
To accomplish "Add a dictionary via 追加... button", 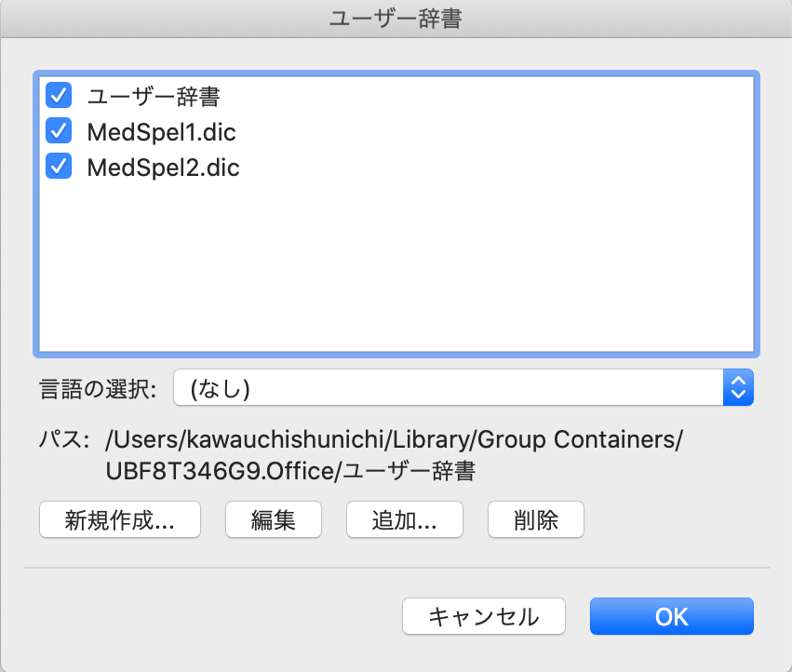I will pos(405,519).
